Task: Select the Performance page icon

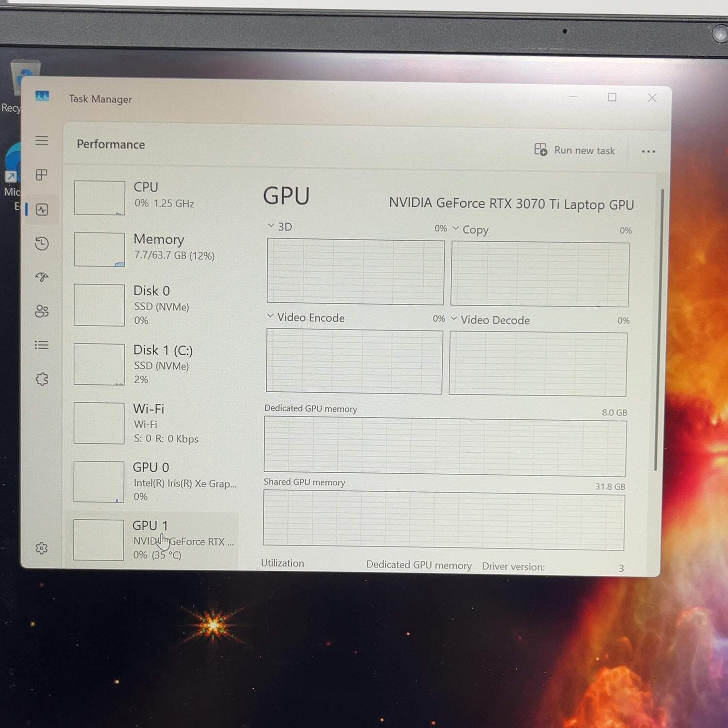Action: (42, 210)
